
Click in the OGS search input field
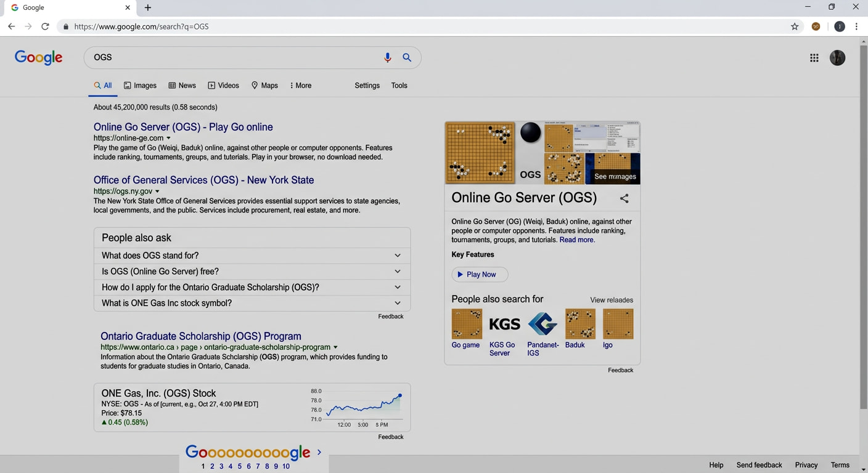pos(234,57)
